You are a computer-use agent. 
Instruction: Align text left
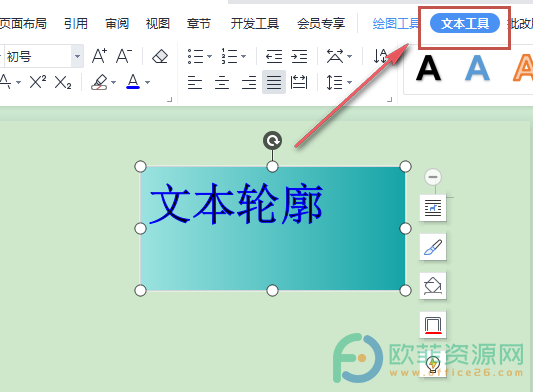195,82
